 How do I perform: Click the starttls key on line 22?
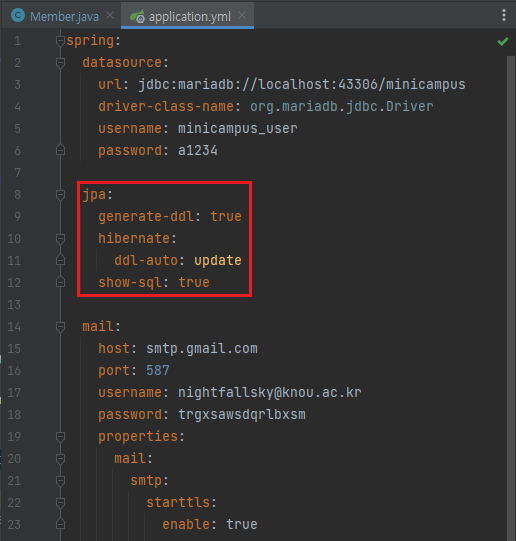click(x=177, y=503)
